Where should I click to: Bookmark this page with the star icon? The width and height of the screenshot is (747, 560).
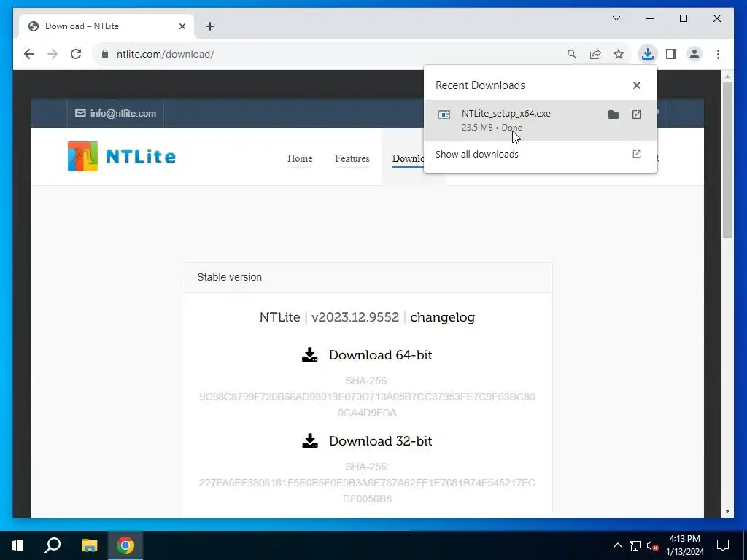pyautogui.click(x=619, y=54)
